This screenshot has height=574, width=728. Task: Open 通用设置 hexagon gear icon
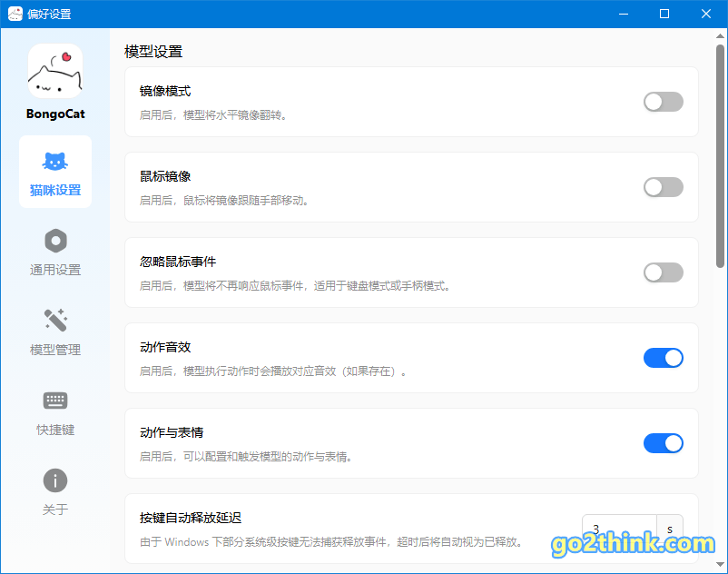pyautogui.click(x=55, y=241)
